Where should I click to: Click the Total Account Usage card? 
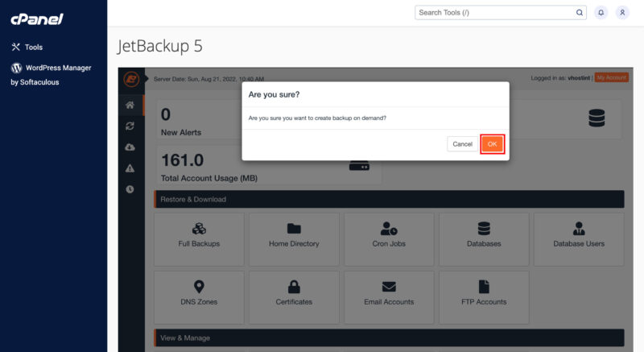pos(269,165)
